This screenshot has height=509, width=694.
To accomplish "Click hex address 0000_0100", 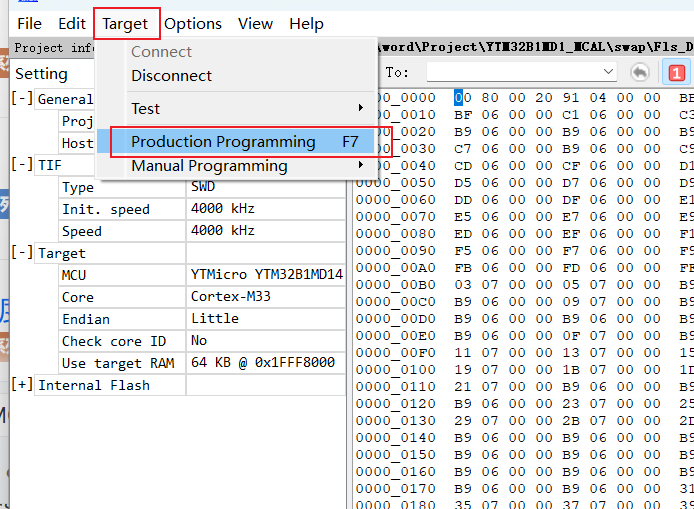I will [396, 369].
